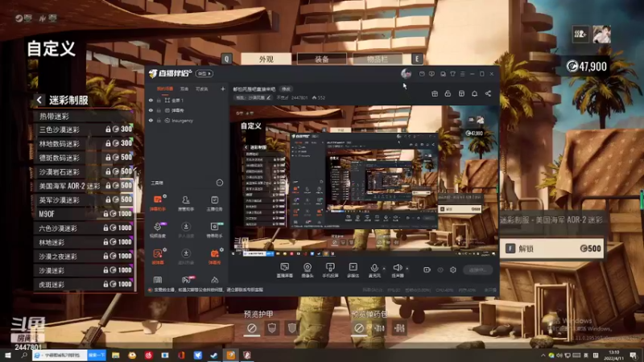Open the user avatar in streaming app title bar
Image resolution: width=644 pixels, height=362 pixels.
407,74
